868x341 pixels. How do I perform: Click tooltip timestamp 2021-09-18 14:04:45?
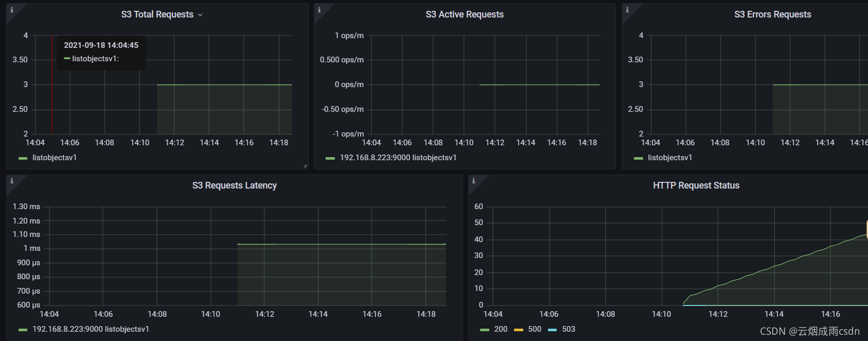[101, 45]
